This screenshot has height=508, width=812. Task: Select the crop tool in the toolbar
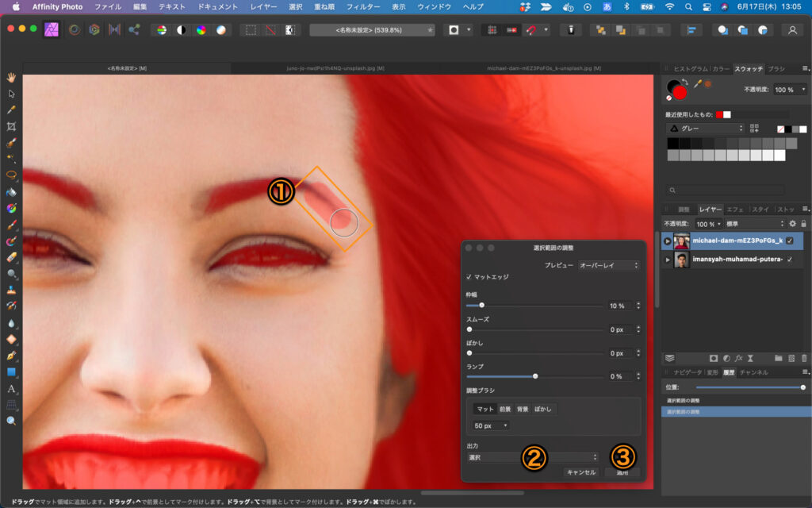(x=12, y=126)
